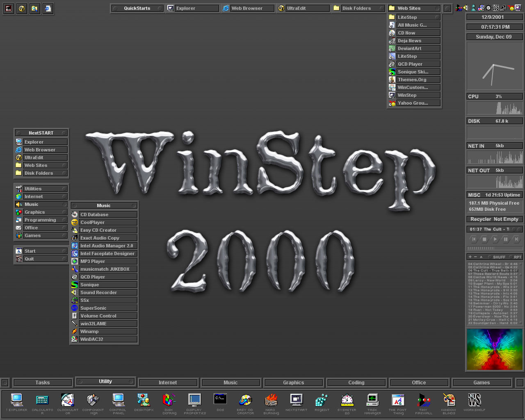Screen dimensions: 525x420
Task: Switch to the Office shelf tab
Action: [419, 383]
